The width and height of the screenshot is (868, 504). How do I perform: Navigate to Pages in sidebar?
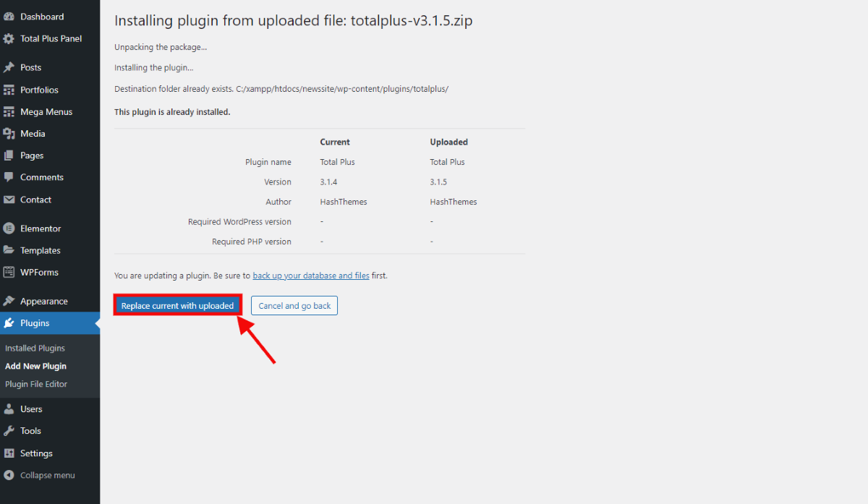click(32, 155)
